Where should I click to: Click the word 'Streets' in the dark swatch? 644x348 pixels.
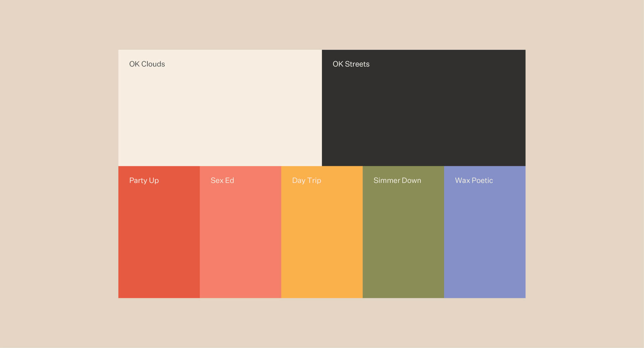(x=357, y=64)
